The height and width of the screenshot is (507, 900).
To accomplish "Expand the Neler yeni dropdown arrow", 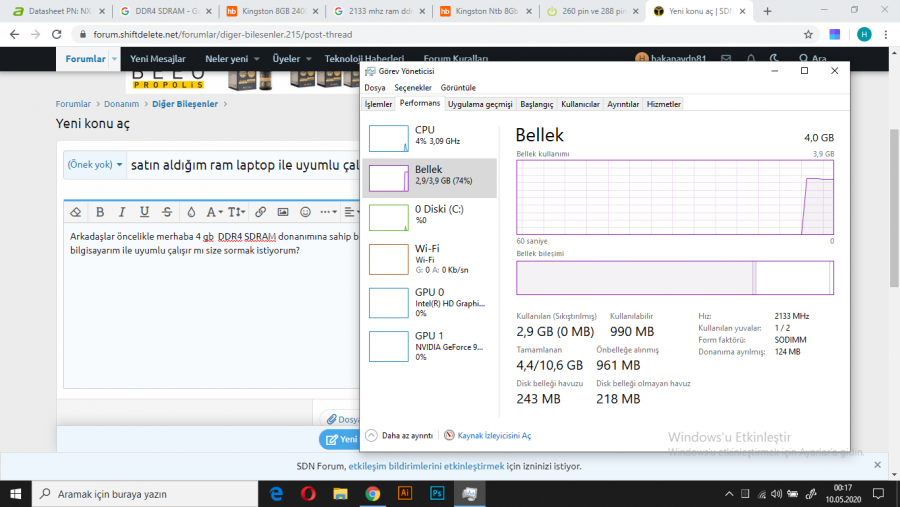I will click(257, 59).
